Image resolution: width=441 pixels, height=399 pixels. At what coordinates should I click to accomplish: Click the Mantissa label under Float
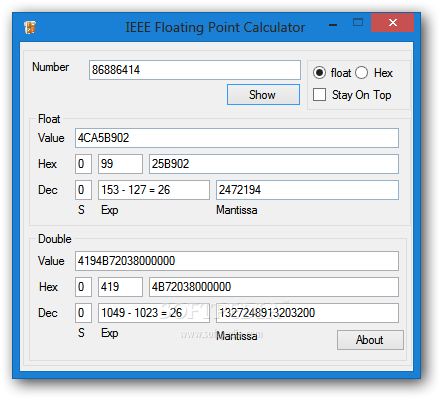pos(237,210)
